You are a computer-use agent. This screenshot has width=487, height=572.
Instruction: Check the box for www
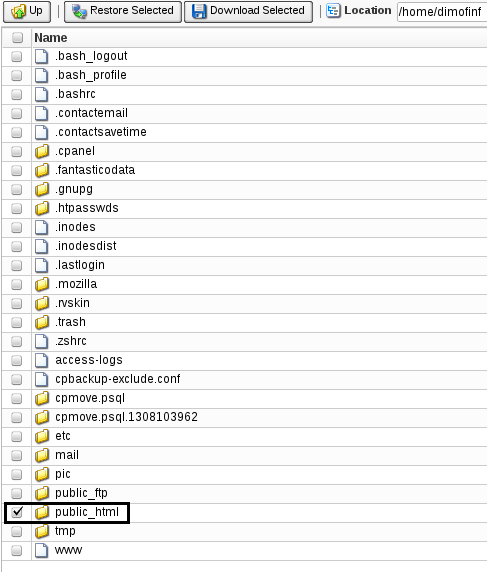coord(16,550)
